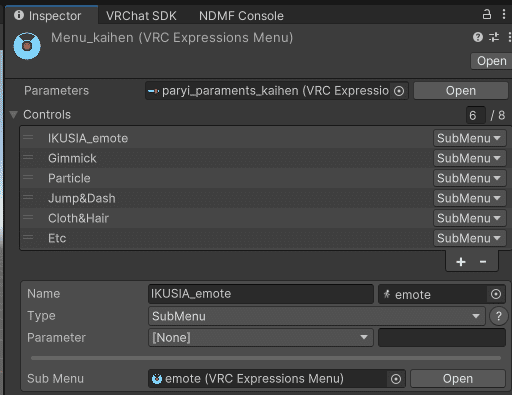
Task: Remove the selected control with minus button
Action: point(483,262)
